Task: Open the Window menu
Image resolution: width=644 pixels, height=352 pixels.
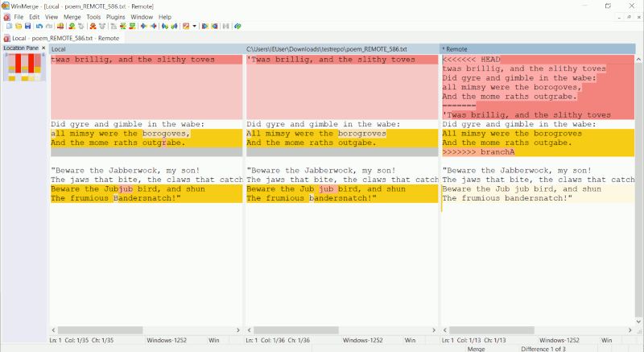Action: (142, 17)
